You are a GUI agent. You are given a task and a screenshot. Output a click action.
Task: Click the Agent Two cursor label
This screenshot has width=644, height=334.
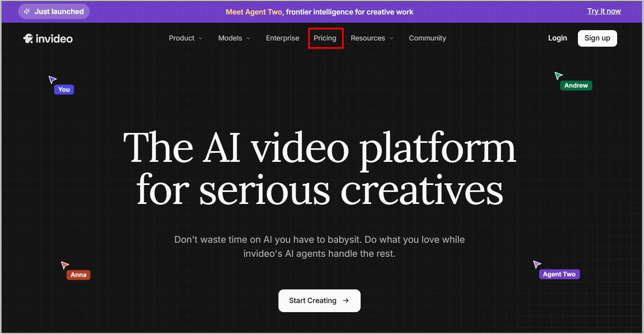(x=559, y=274)
